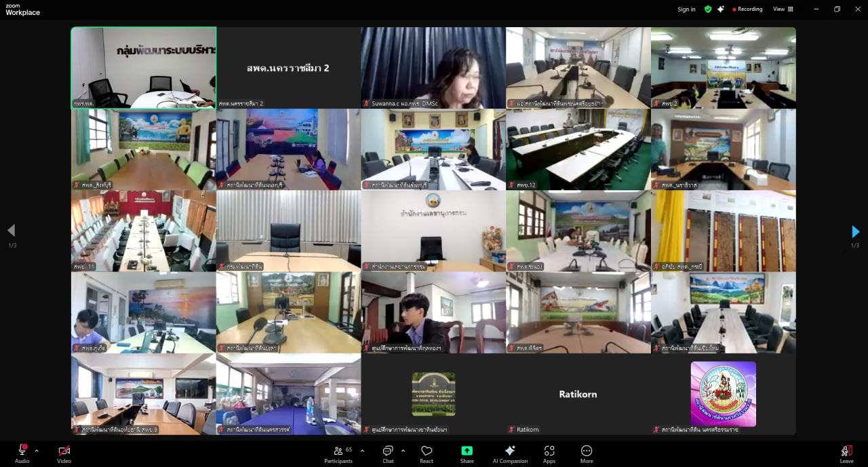Expand the arrow next to Participants
The width and height of the screenshot is (868, 467).
362,451
